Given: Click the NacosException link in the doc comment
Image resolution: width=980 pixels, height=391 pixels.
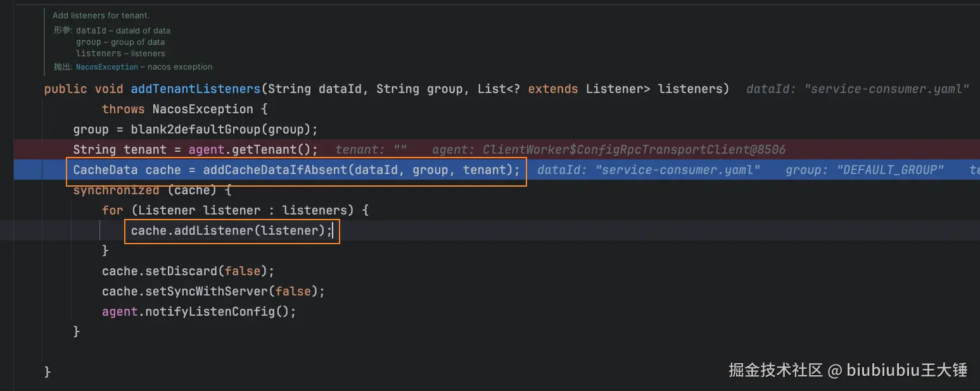Looking at the screenshot, I should (107, 67).
